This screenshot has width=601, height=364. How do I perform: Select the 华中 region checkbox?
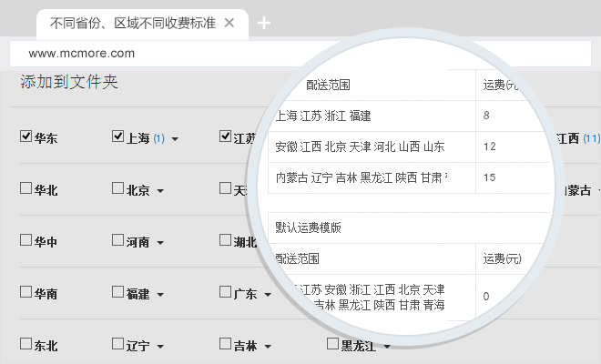pyautogui.click(x=26, y=241)
